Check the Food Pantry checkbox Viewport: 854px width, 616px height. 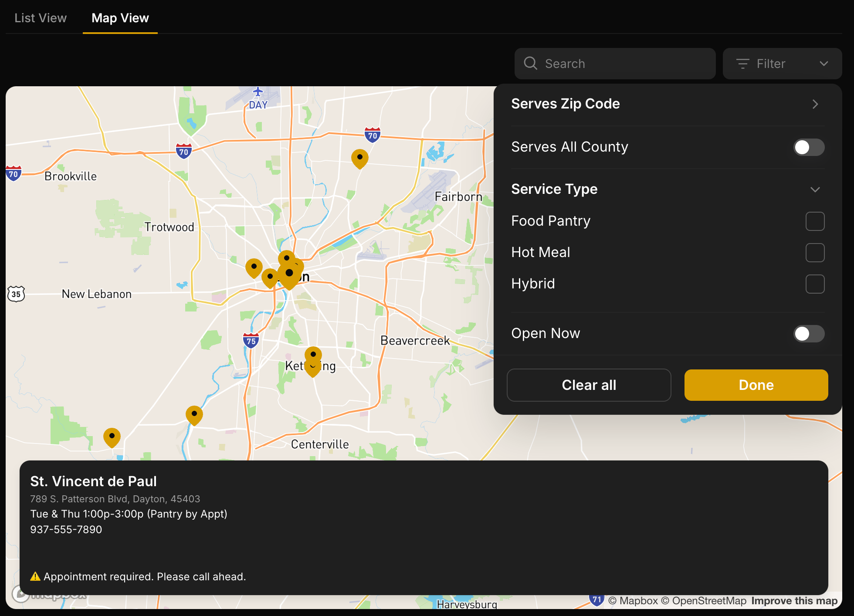pos(814,221)
